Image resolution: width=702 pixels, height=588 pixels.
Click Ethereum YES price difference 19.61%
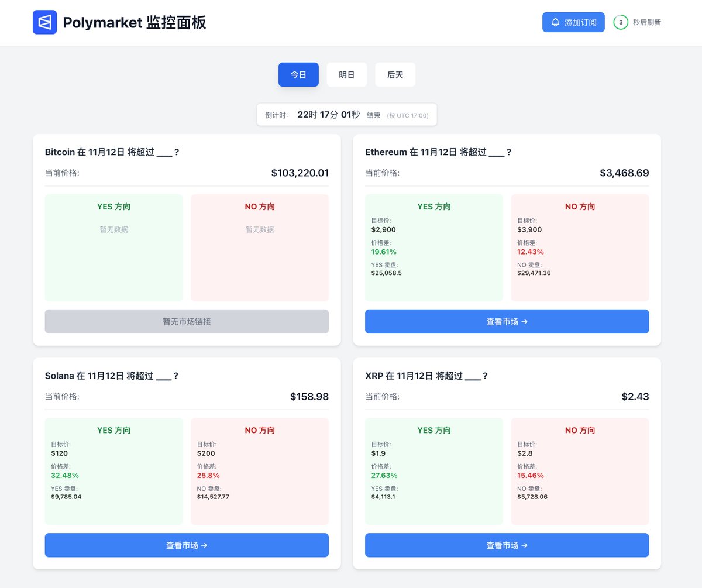[x=384, y=252]
